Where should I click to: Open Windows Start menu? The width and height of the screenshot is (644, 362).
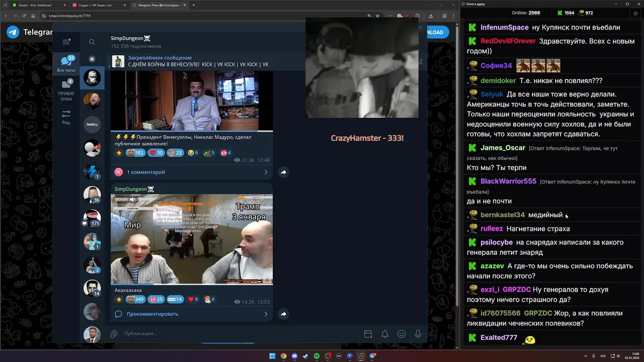(272, 356)
